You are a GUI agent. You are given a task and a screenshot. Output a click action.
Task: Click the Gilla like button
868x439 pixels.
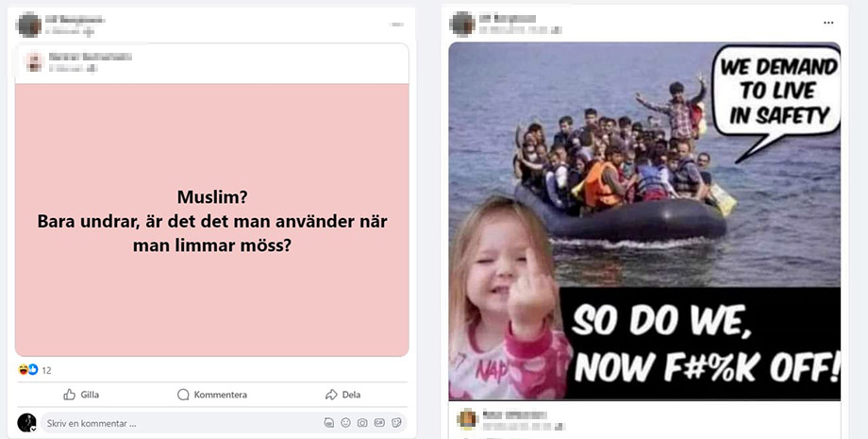tap(81, 395)
